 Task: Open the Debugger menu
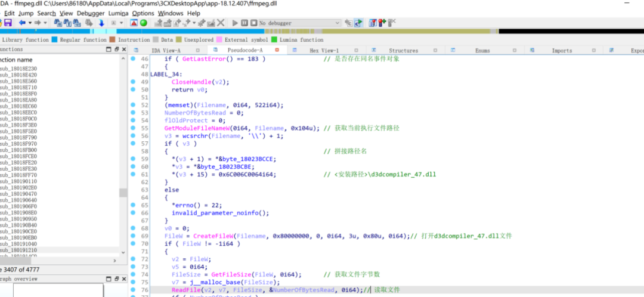(91, 13)
